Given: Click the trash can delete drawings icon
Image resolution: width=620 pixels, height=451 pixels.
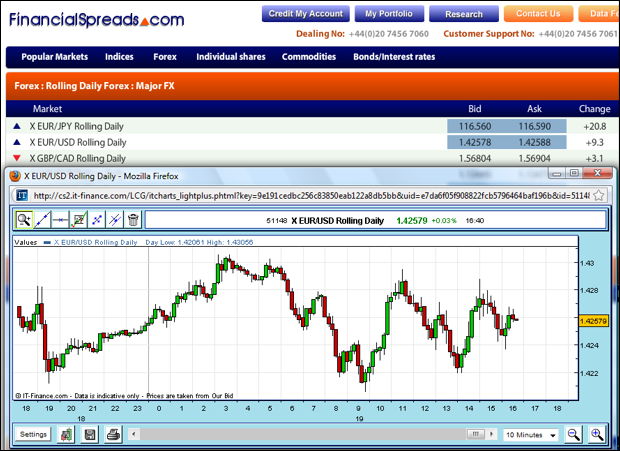Looking at the screenshot, I should pyautogui.click(x=133, y=220).
